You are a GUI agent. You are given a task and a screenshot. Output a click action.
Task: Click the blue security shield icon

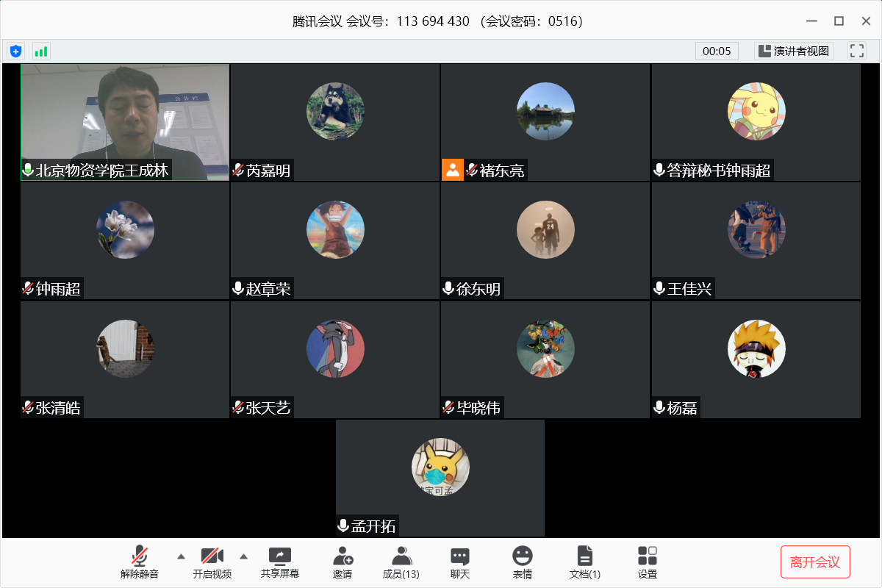point(15,51)
